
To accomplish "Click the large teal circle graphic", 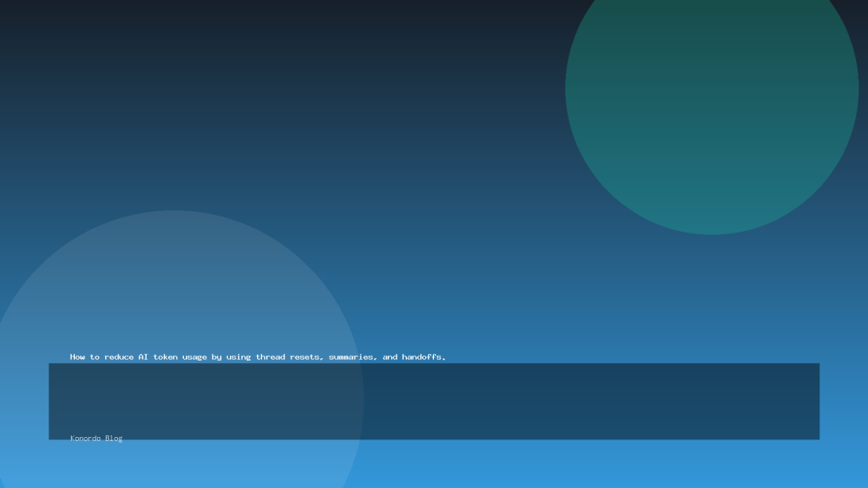I will click(711, 96).
